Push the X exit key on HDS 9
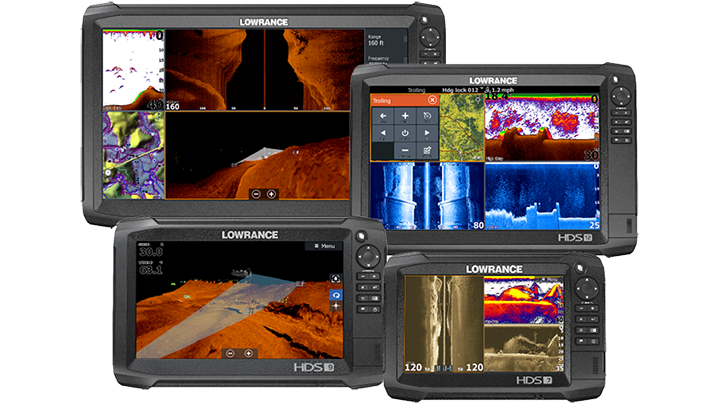Screen dimensions: 720x405 363,287
